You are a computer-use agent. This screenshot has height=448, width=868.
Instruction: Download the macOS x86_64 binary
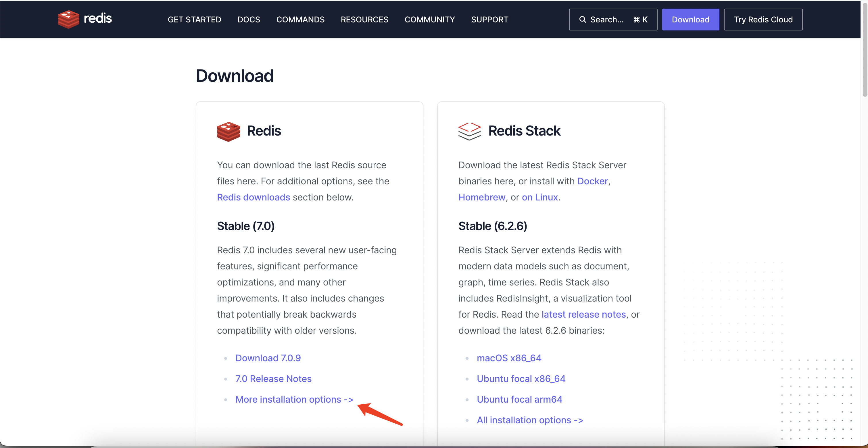[508, 358]
